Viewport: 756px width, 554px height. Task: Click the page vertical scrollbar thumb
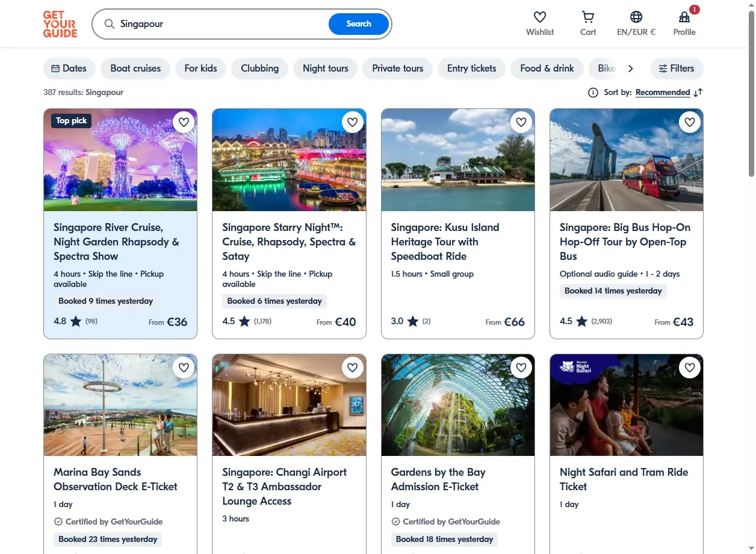(751, 94)
